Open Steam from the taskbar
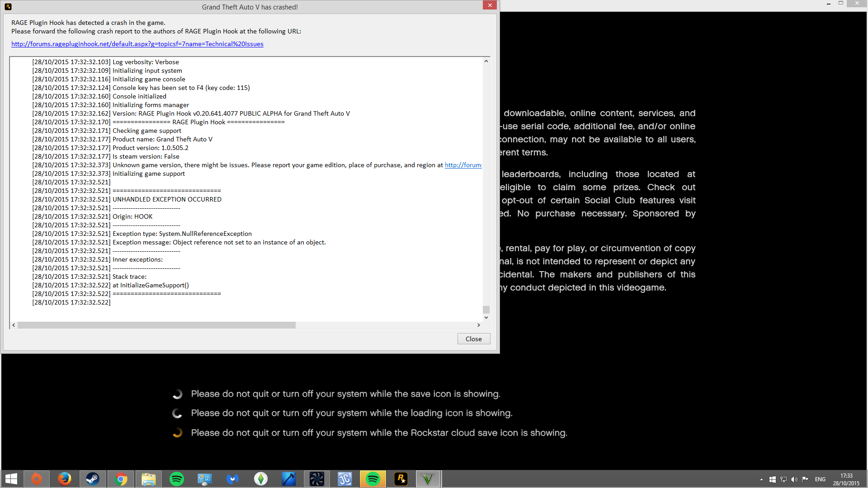This screenshot has height=488, width=868. coord(93,479)
